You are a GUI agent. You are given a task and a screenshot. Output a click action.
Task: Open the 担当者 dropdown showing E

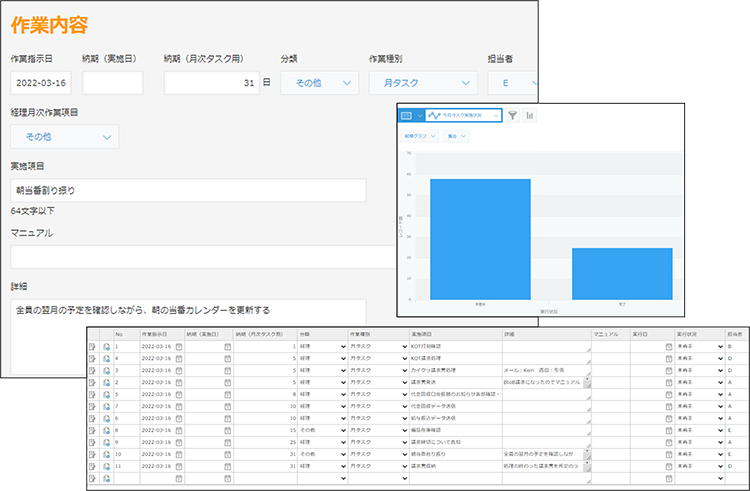pos(513,83)
